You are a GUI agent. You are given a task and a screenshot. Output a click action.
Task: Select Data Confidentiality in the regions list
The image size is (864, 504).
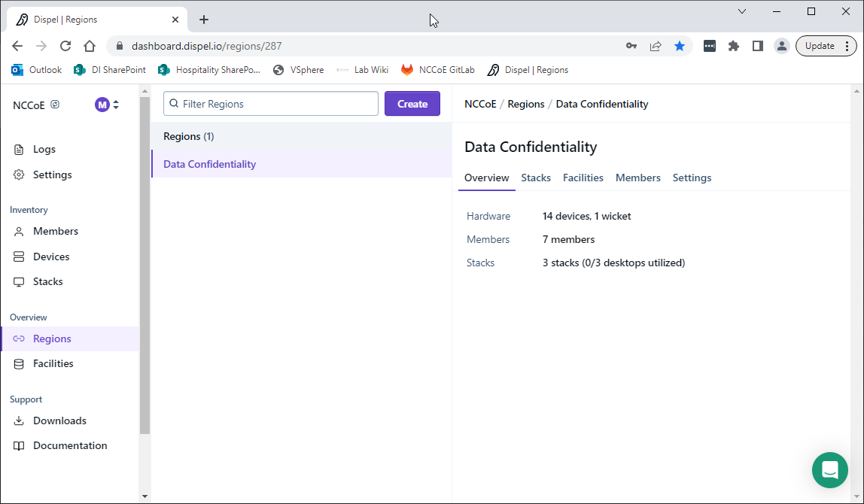(210, 164)
